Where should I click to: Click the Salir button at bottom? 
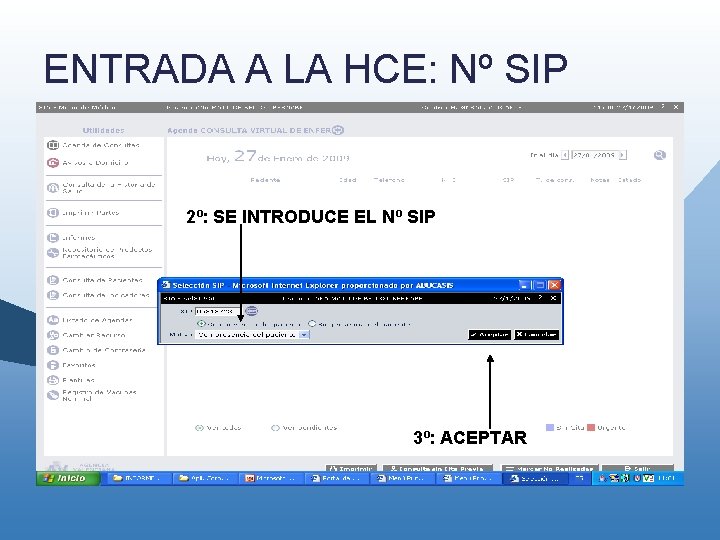point(637,468)
